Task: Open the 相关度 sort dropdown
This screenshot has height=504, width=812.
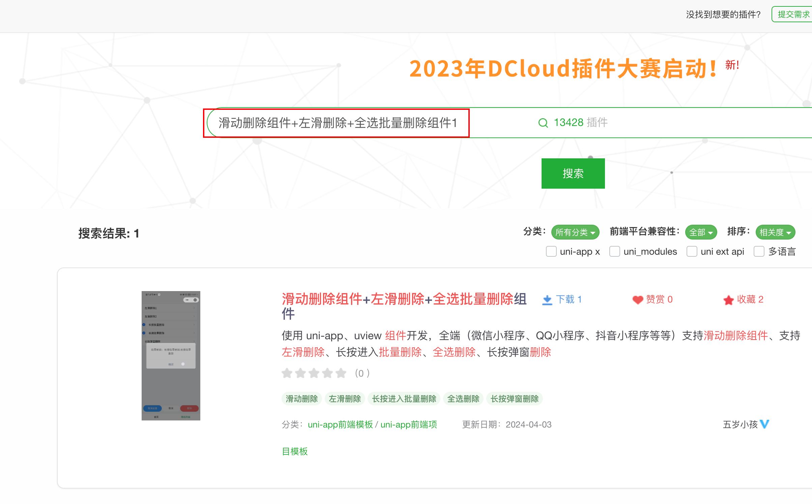Action: click(x=775, y=232)
